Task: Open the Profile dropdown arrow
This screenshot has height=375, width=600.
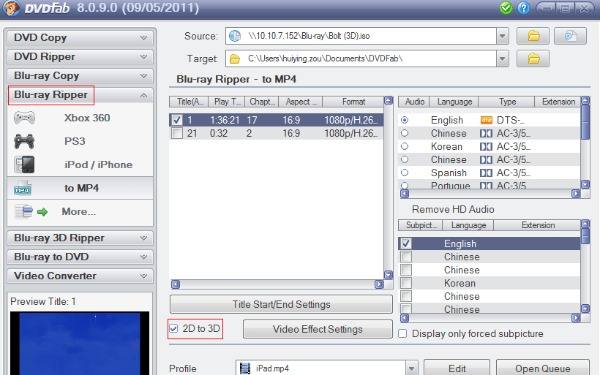Action: pos(412,368)
